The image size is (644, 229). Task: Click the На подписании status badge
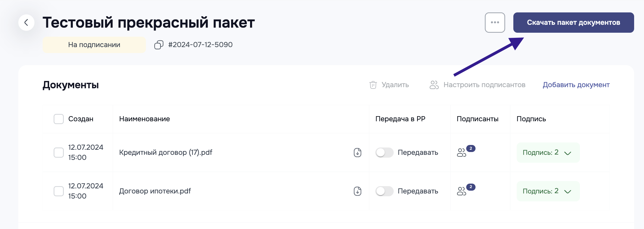click(x=94, y=45)
